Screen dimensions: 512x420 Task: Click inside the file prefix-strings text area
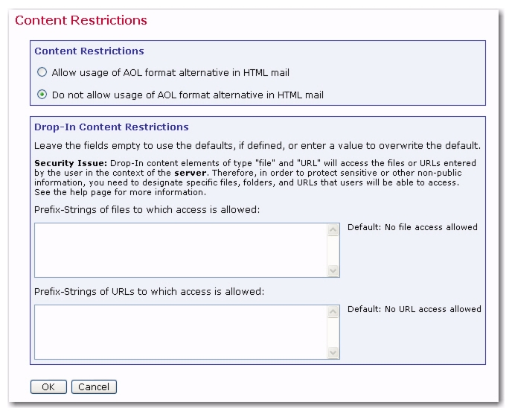pyautogui.click(x=181, y=250)
